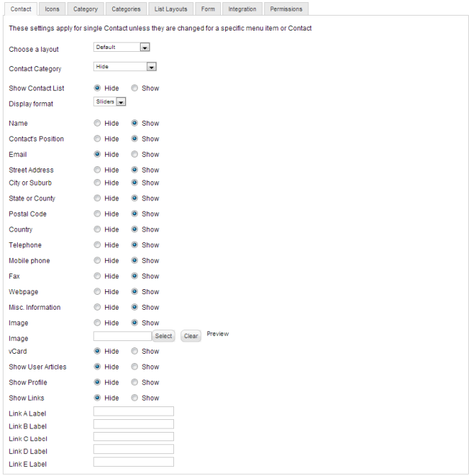Set Email to Show
The image size is (471, 476).
(135, 154)
